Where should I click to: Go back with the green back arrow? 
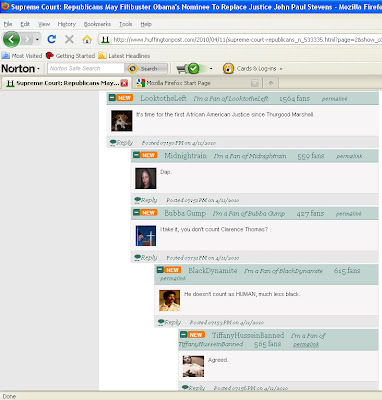[11, 39]
